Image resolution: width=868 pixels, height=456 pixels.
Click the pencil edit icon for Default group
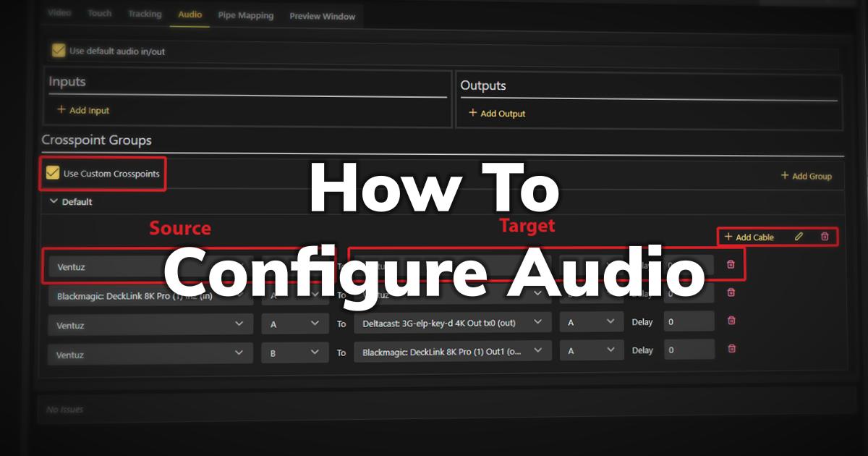799,237
